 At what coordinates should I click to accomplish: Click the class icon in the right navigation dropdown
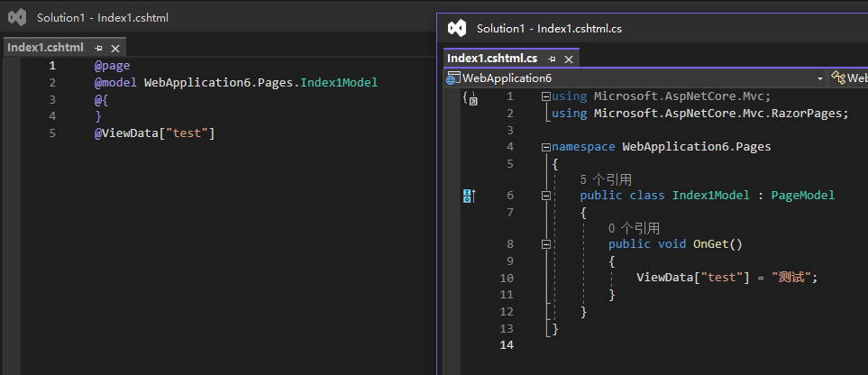pyautogui.click(x=838, y=78)
